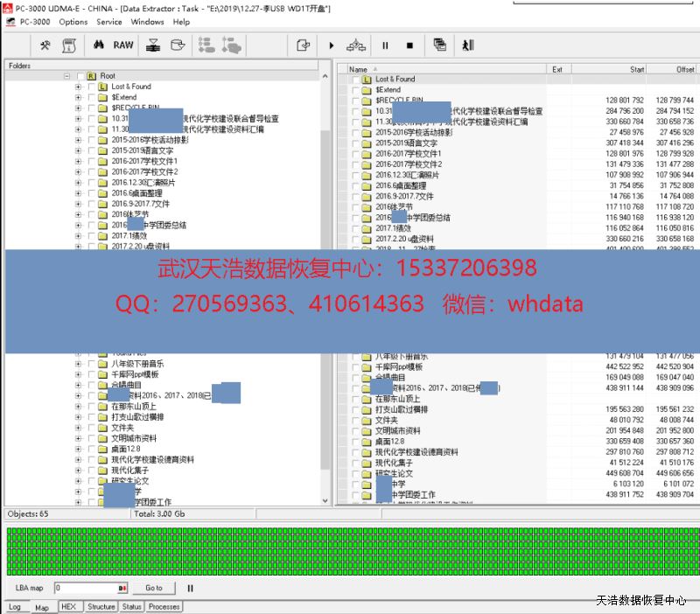The width and height of the screenshot is (700, 614).
Task: Expand the $Extend folder in tree
Action: pyautogui.click(x=78, y=97)
